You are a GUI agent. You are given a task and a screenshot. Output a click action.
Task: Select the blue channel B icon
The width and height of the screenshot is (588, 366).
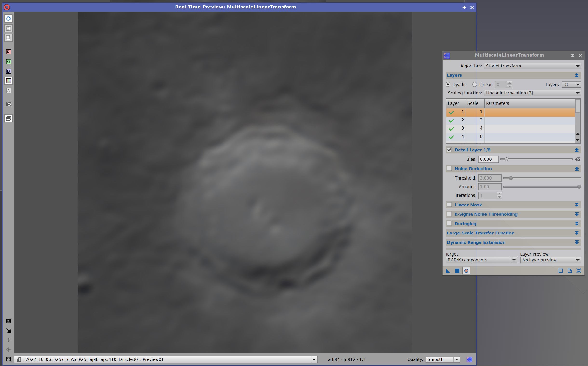pyautogui.click(x=8, y=71)
